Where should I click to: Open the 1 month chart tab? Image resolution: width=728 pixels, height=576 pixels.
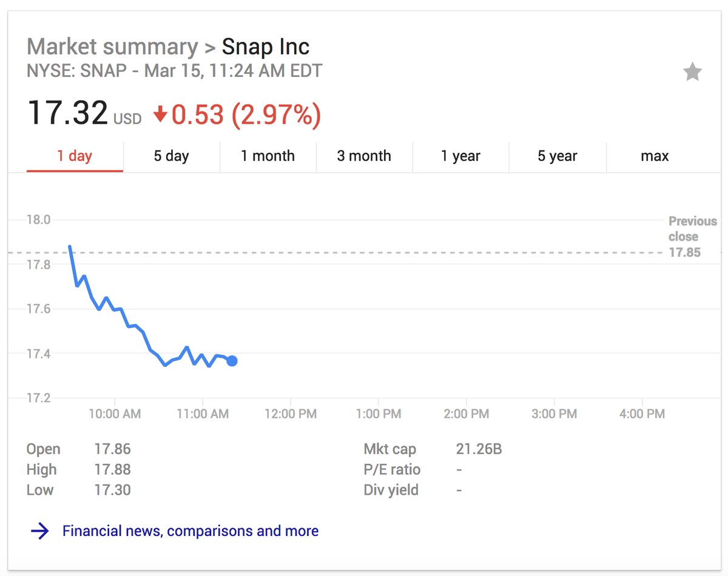coord(268,156)
